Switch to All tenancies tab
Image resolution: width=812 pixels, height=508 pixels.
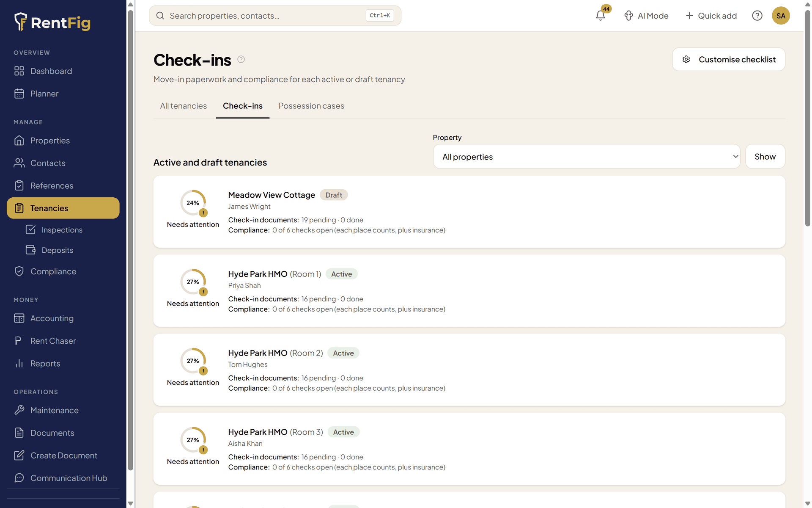pyautogui.click(x=184, y=106)
